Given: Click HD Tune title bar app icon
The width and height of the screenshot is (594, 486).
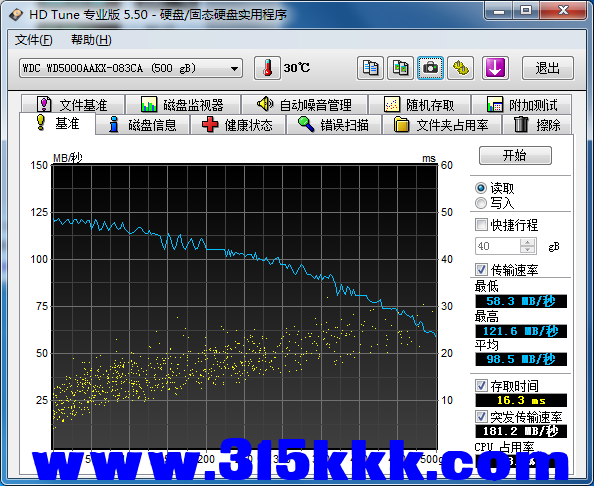Looking at the screenshot, I should point(16,15).
